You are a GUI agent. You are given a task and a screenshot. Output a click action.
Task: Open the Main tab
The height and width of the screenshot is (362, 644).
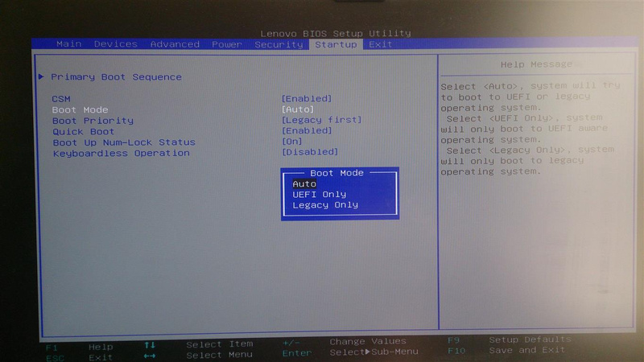68,44
